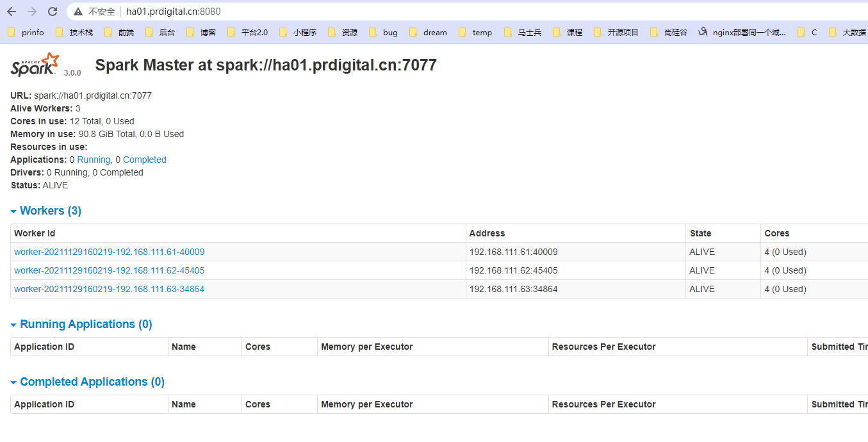Image resolution: width=868 pixels, height=442 pixels.
Task: Click the heading "Spark Master at spark://ha01.prdigital.cn:7077"
Action: tap(266, 65)
